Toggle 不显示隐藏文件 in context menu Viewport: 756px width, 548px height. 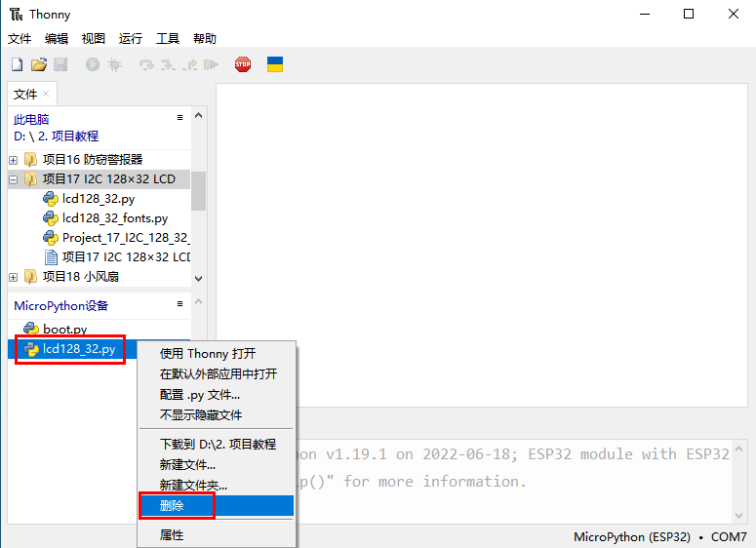(201, 415)
